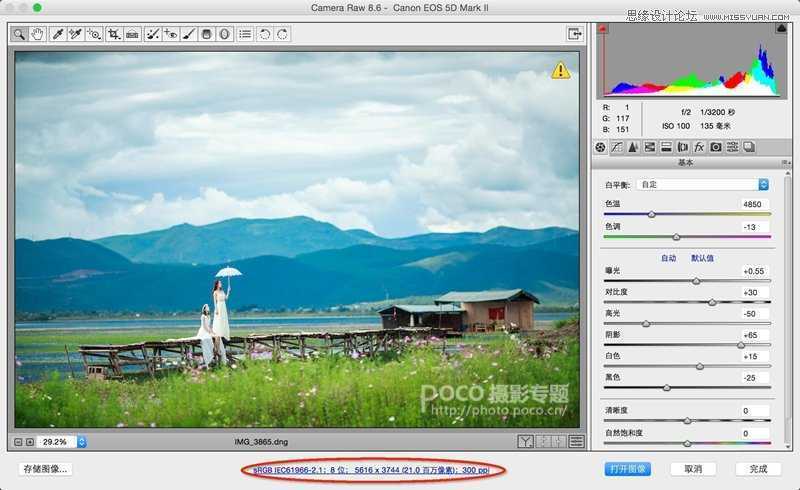Viewport: 800px width, 490px height.
Task: Click the 对比度 contrast slider handle
Action: tap(712, 303)
